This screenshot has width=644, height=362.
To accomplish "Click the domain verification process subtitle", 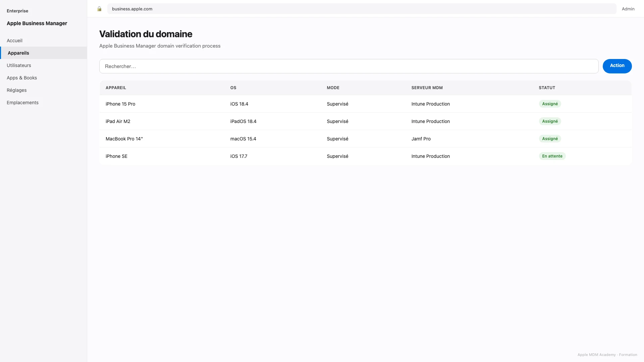I will pyautogui.click(x=160, y=46).
